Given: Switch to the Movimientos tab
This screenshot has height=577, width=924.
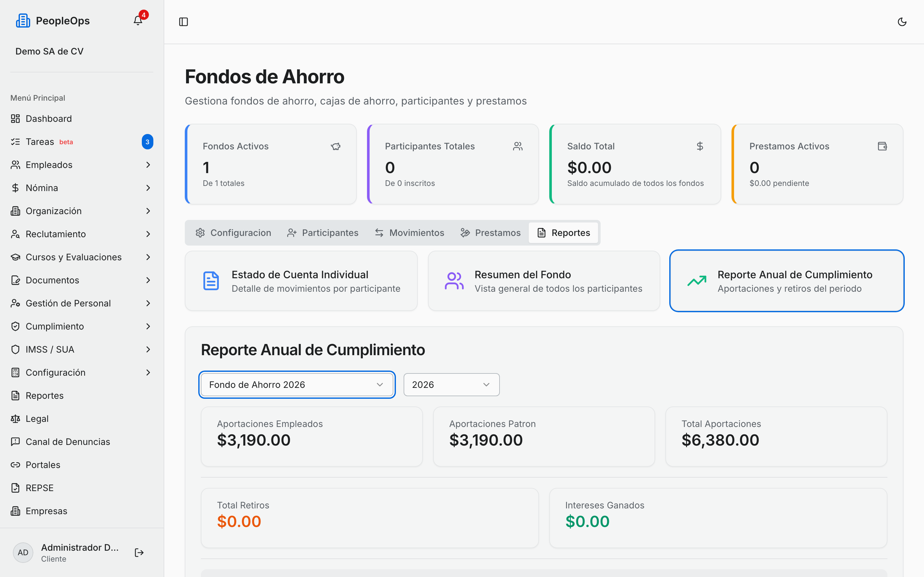Looking at the screenshot, I should coord(409,233).
